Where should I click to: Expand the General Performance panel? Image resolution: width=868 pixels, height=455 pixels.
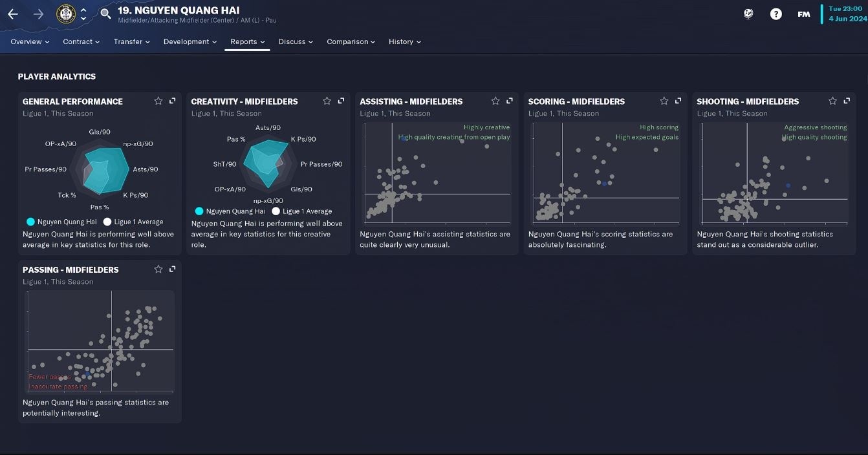pos(173,101)
